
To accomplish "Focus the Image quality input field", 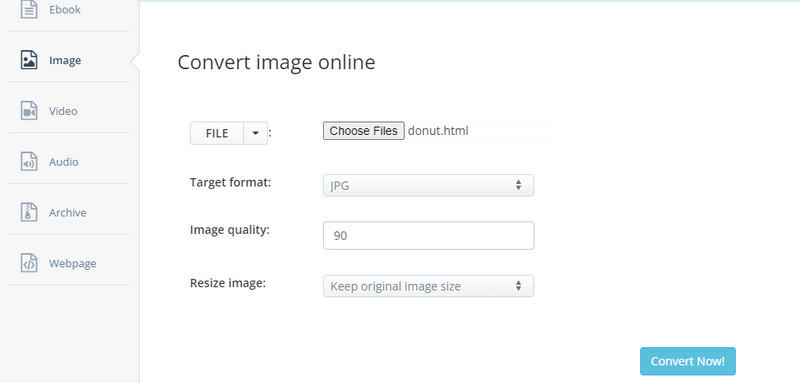I will [x=429, y=236].
